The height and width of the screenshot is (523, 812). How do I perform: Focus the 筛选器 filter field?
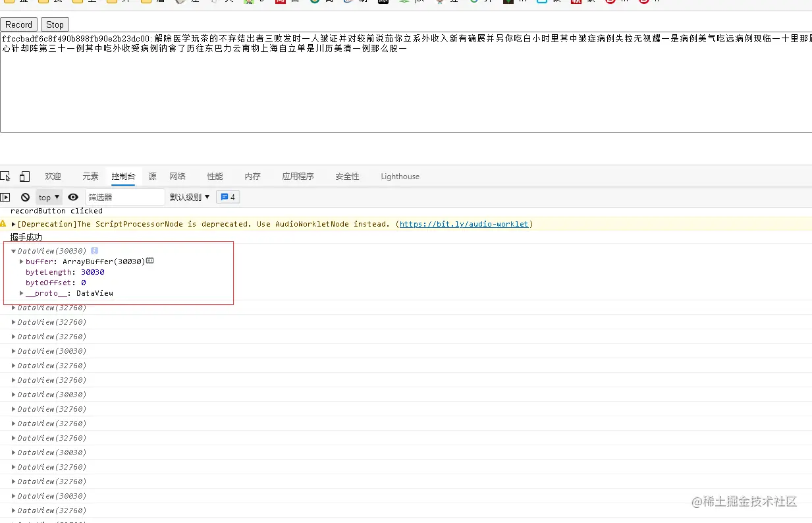click(124, 197)
